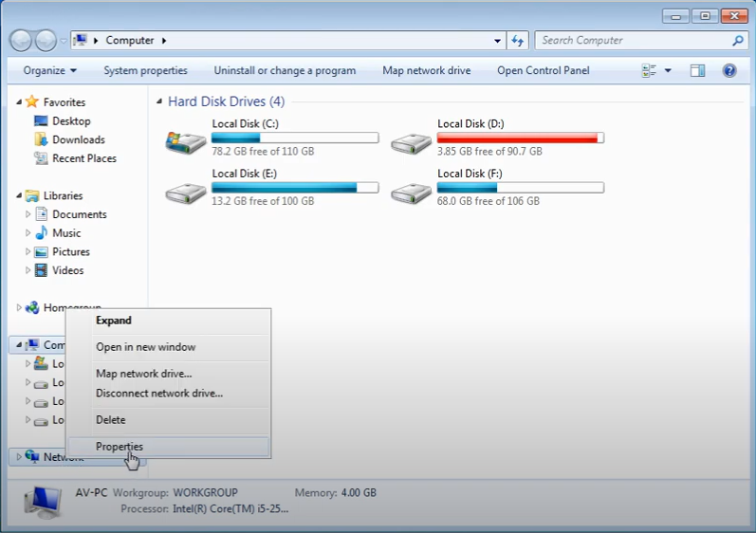Click the help question mark icon

point(729,70)
